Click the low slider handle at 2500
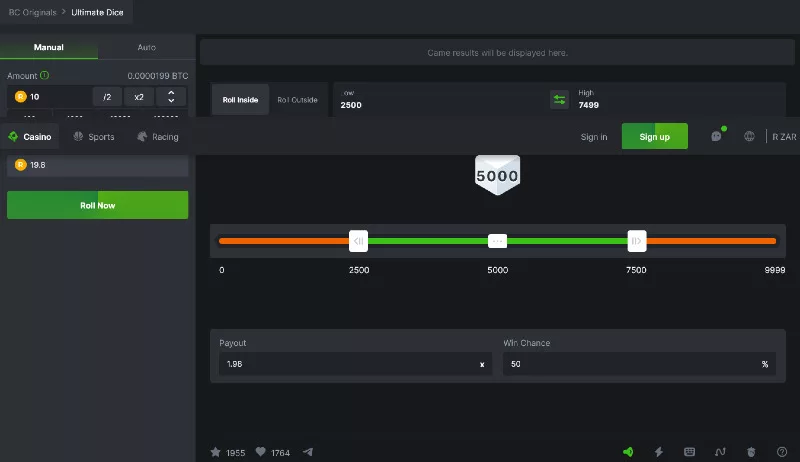Image resolution: width=800 pixels, height=462 pixels. (358, 241)
